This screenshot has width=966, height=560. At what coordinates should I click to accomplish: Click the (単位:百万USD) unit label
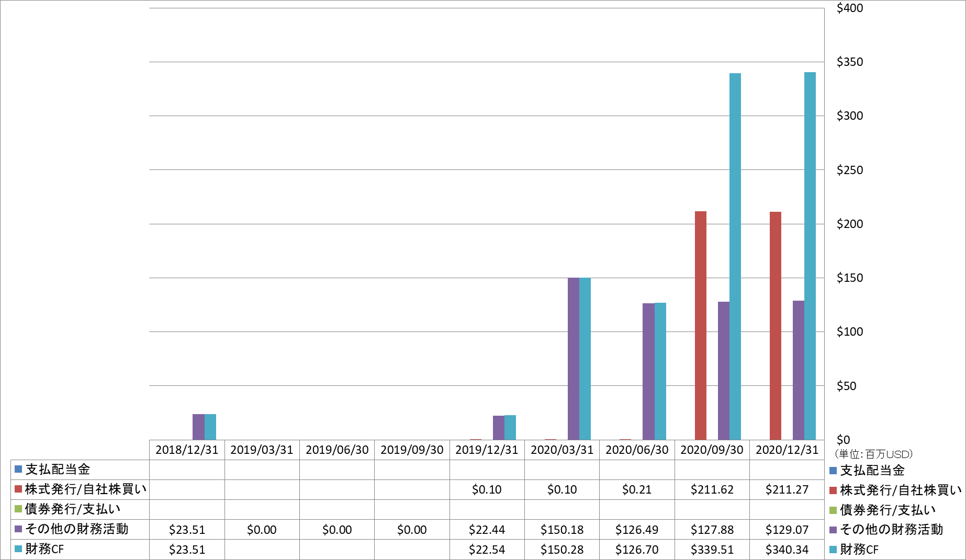(x=873, y=454)
